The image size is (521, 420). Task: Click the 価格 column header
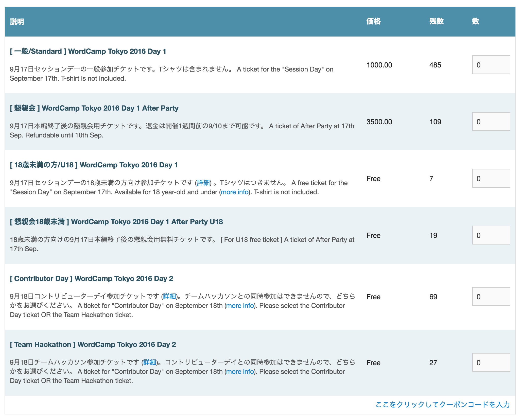(x=373, y=21)
